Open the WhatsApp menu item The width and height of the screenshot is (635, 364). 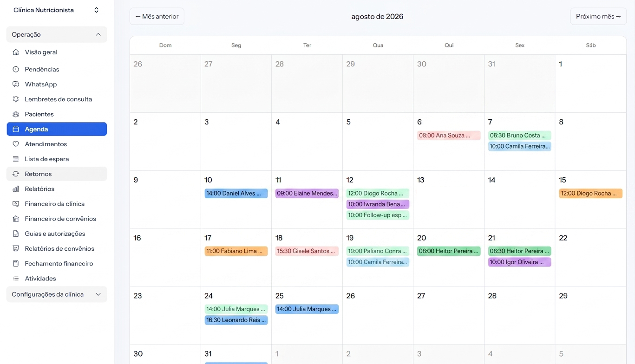click(57, 84)
